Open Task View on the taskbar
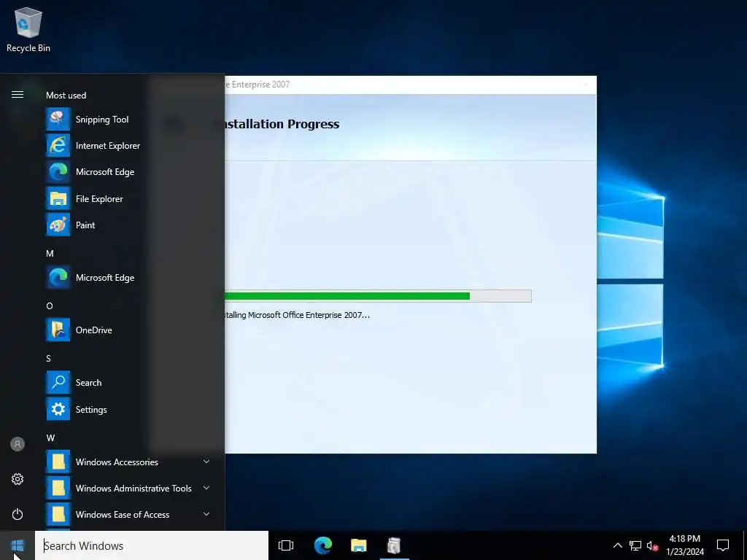747x560 pixels. pos(286,545)
